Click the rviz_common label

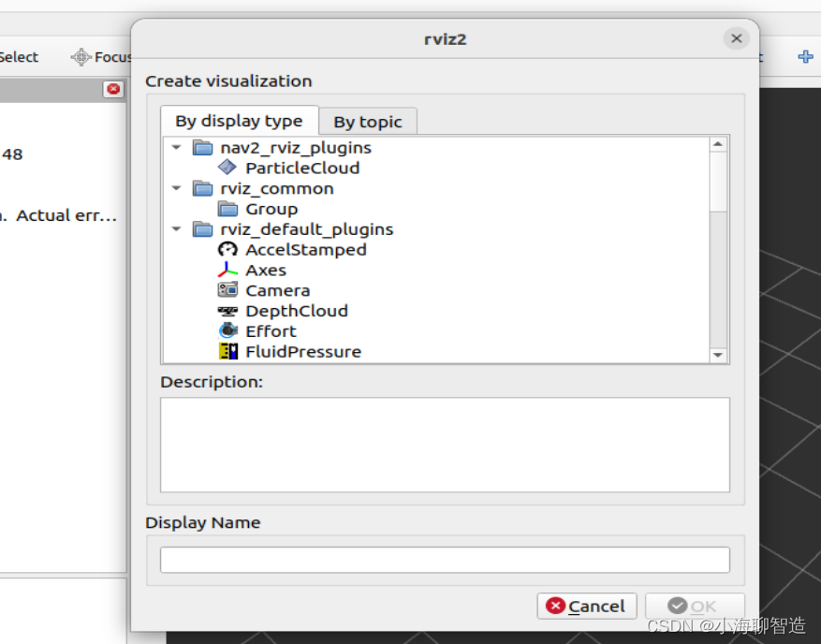tap(277, 188)
